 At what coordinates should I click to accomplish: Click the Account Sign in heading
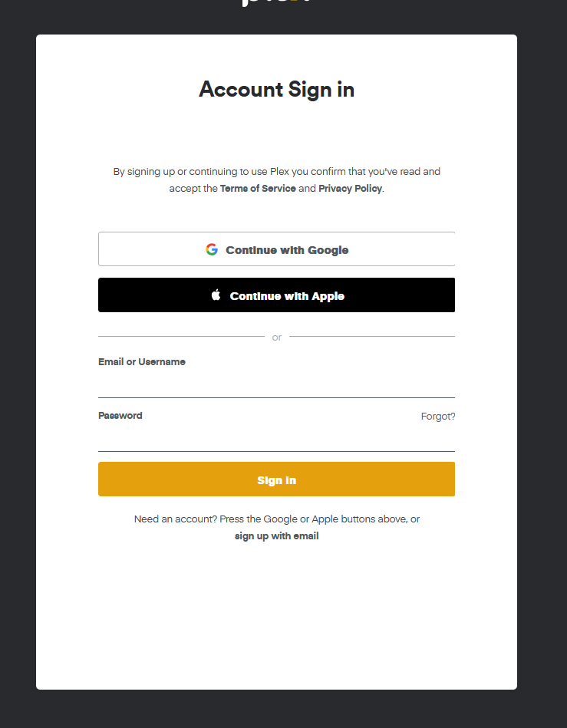tap(276, 90)
